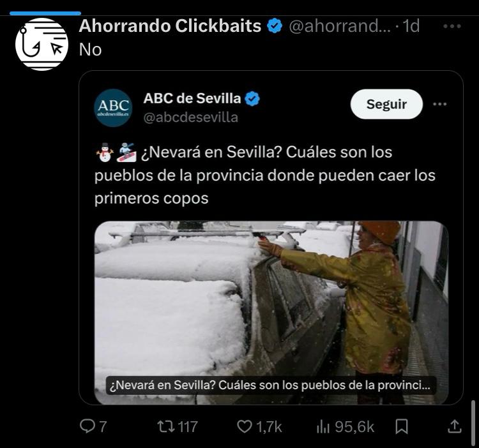Open the quoted tweet text about primeros copos
Screen dimensions: 479x448
click(264, 175)
